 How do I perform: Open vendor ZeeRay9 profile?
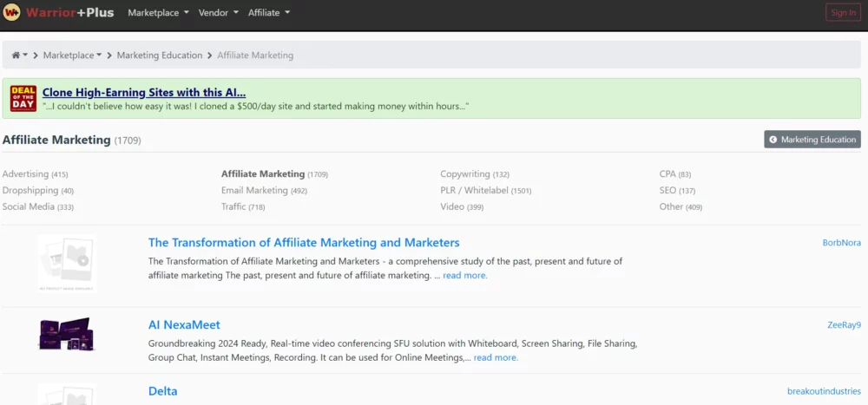(x=845, y=324)
